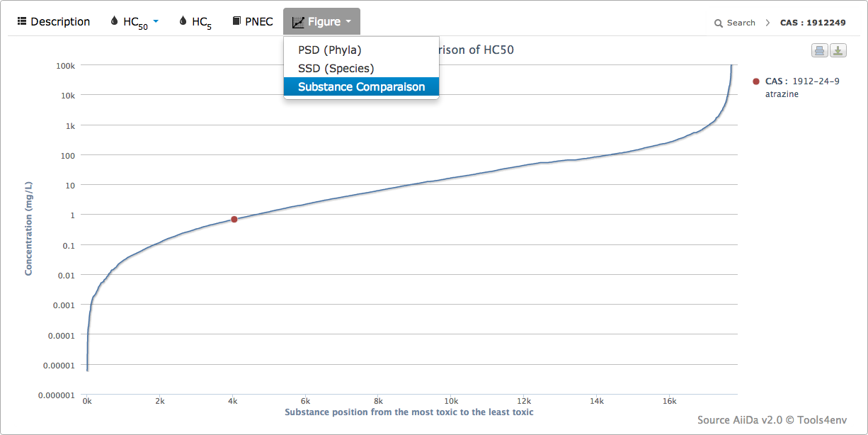
Task: Click the Search breadcrumb link
Action: pyautogui.click(x=741, y=23)
